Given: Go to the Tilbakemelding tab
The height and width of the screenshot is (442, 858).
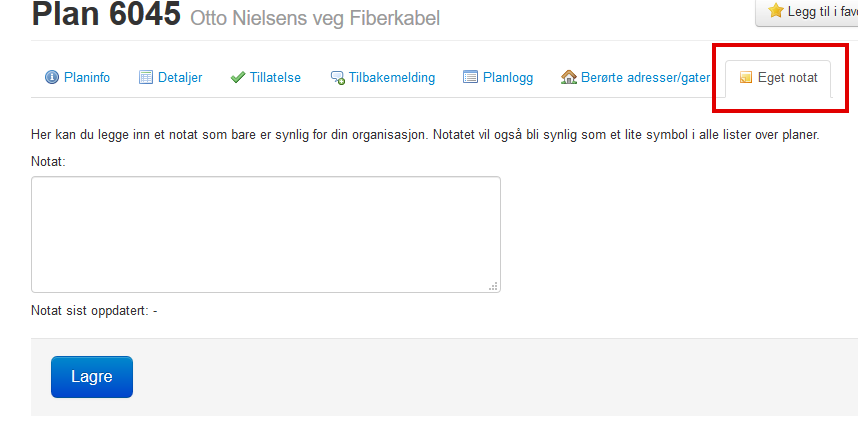Looking at the screenshot, I should 392,78.
